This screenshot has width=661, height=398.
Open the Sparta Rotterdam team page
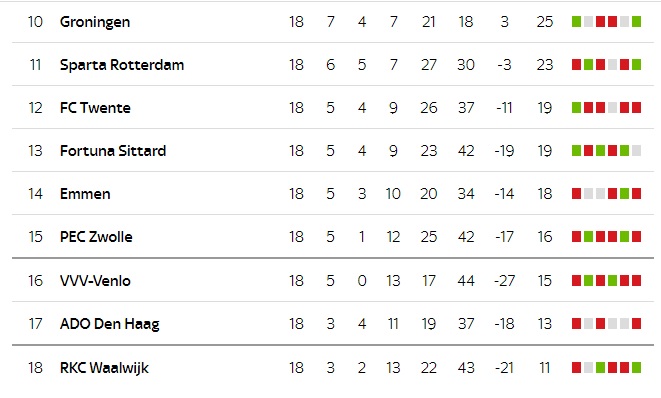pos(122,65)
